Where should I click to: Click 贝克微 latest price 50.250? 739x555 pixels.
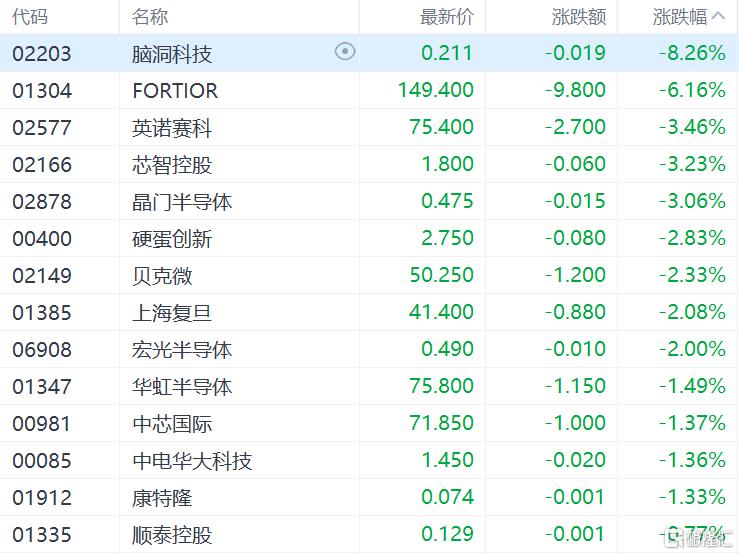coord(441,275)
